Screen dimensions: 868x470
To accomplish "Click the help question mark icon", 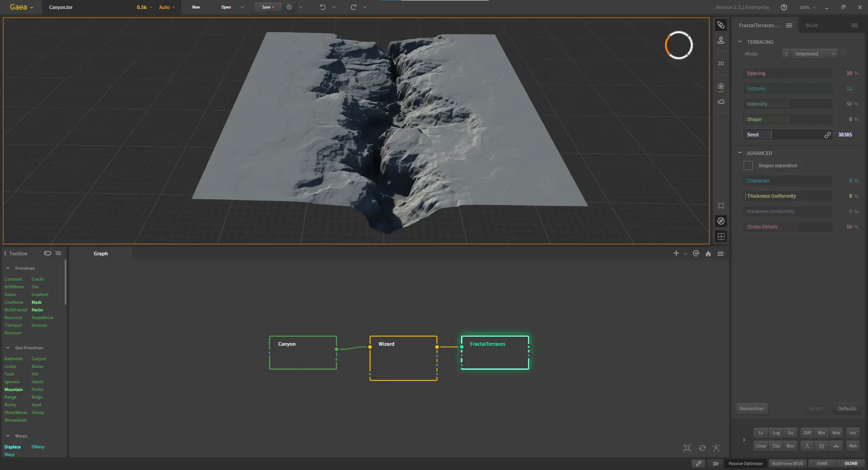I will coord(784,7).
